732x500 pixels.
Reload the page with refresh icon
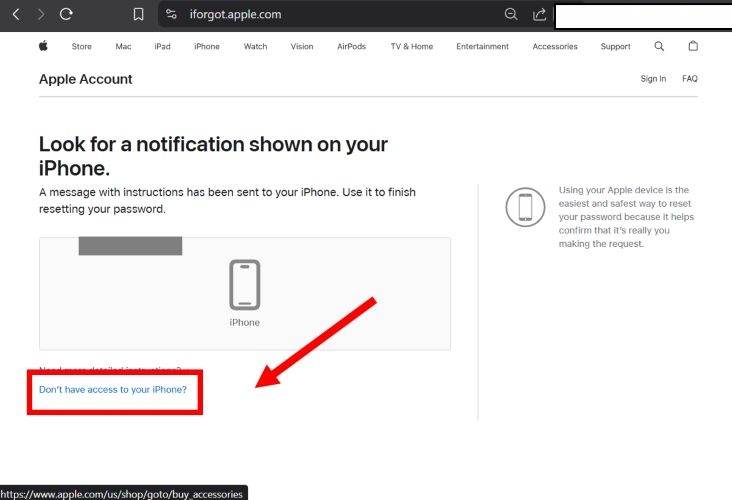(66, 14)
